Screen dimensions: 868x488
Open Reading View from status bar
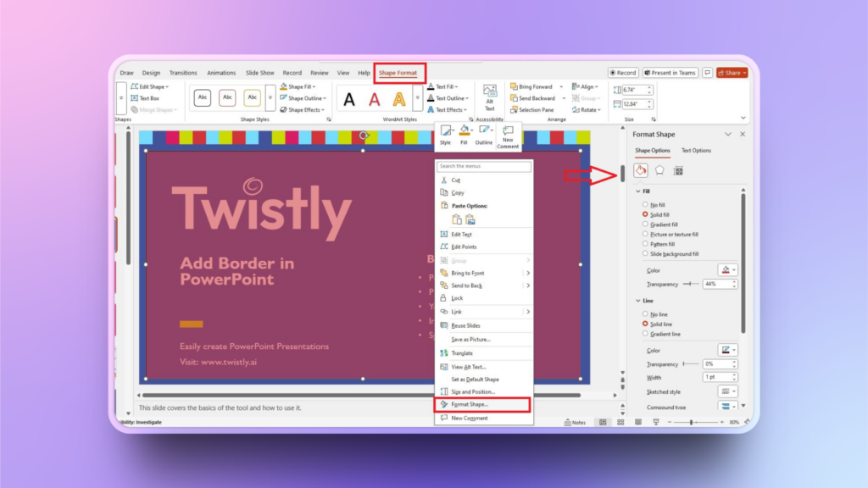coord(638,422)
